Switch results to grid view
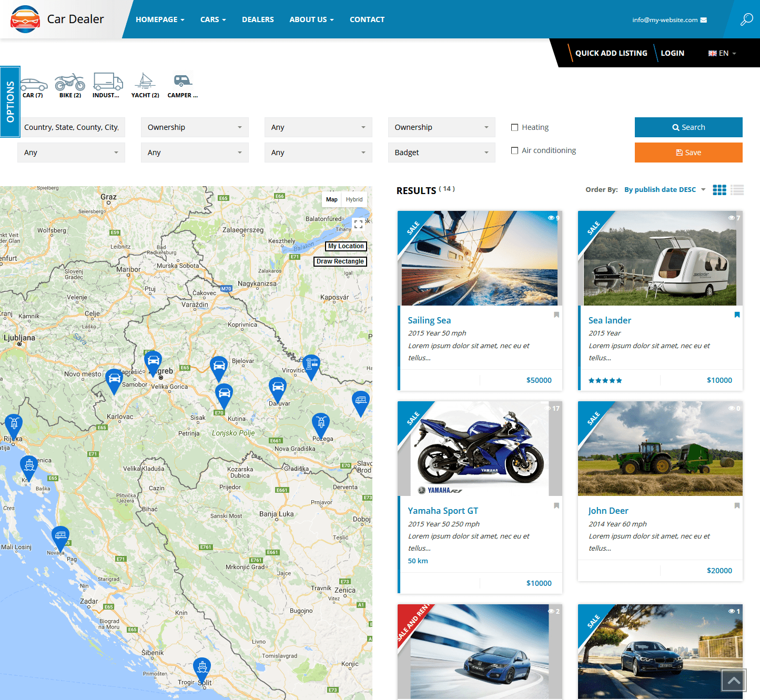 pyautogui.click(x=719, y=189)
